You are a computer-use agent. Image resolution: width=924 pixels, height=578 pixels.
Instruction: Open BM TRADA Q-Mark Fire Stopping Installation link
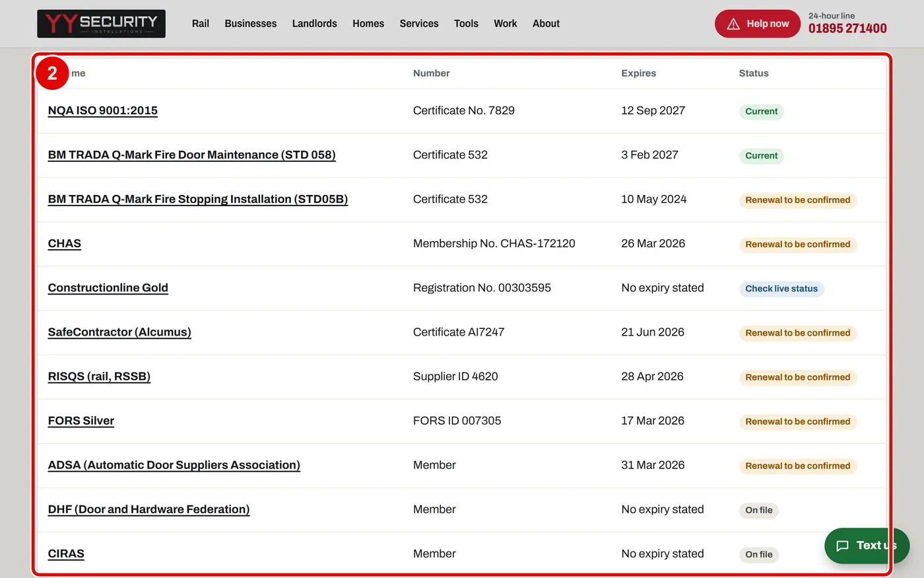[198, 199]
